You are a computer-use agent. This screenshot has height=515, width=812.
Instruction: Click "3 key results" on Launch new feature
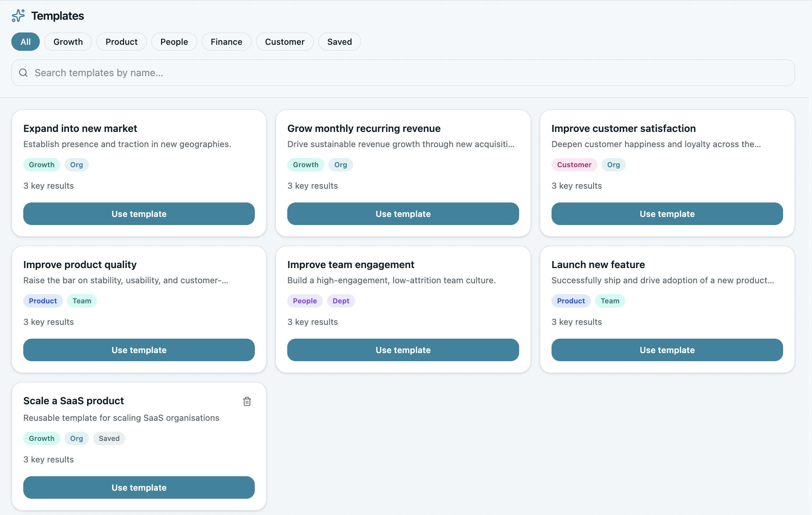(577, 322)
